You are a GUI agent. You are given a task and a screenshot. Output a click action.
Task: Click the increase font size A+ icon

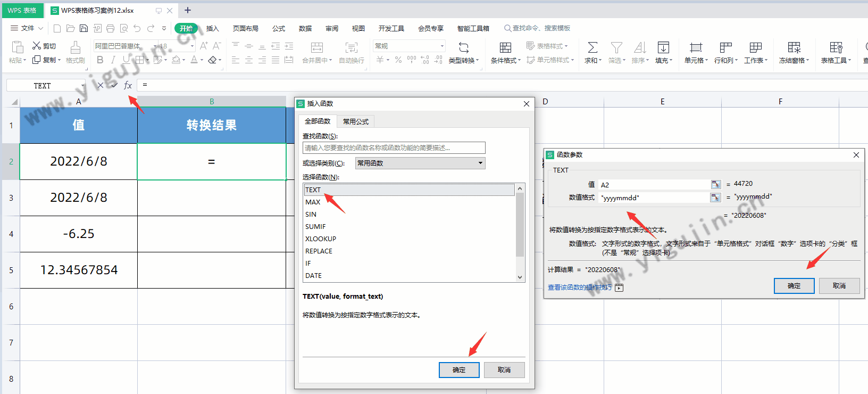pyautogui.click(x=204, y=46)
